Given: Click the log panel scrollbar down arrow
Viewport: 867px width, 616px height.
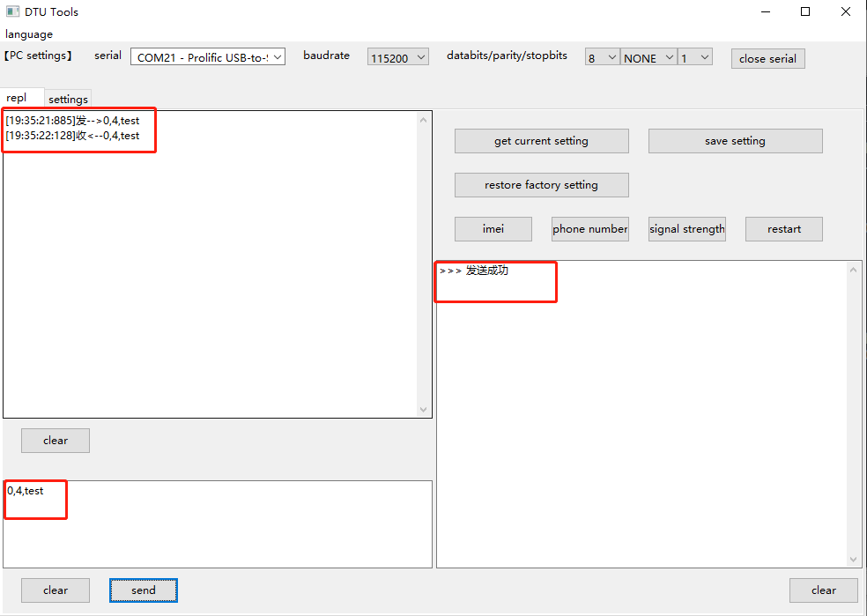Looking at the screenshot, I should coord(423,410).
